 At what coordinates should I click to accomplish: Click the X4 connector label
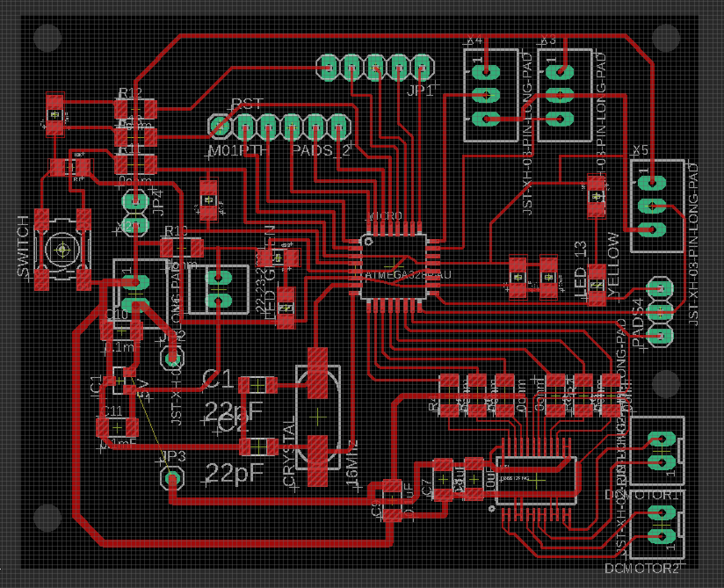point(474,41)
